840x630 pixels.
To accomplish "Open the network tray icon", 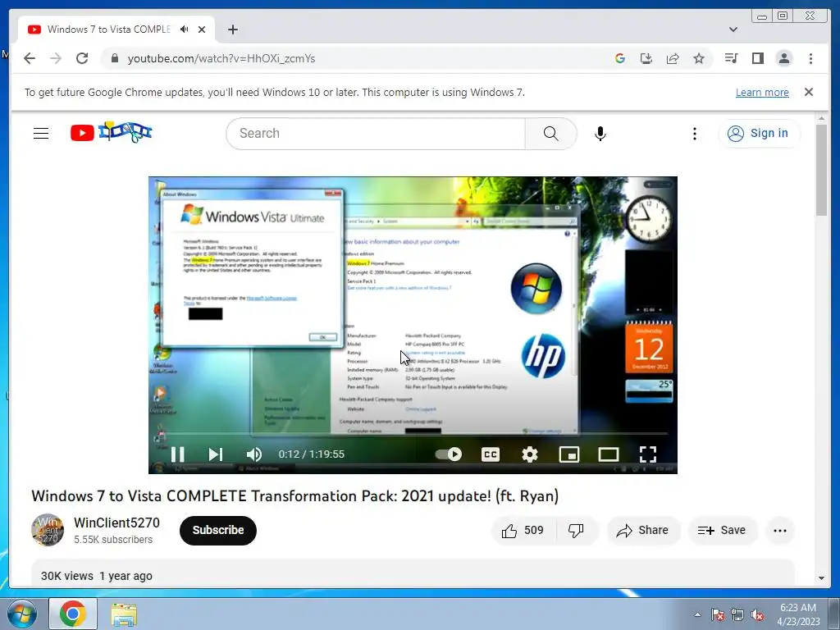I will pyautogui.click(x=737, y=614).
